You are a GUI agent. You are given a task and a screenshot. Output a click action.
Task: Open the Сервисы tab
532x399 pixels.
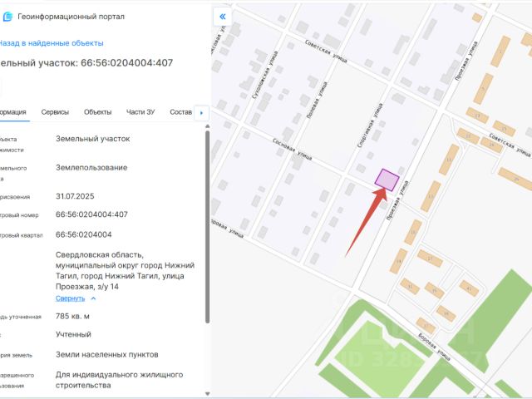pyautogui.click(x=55, y=112)
